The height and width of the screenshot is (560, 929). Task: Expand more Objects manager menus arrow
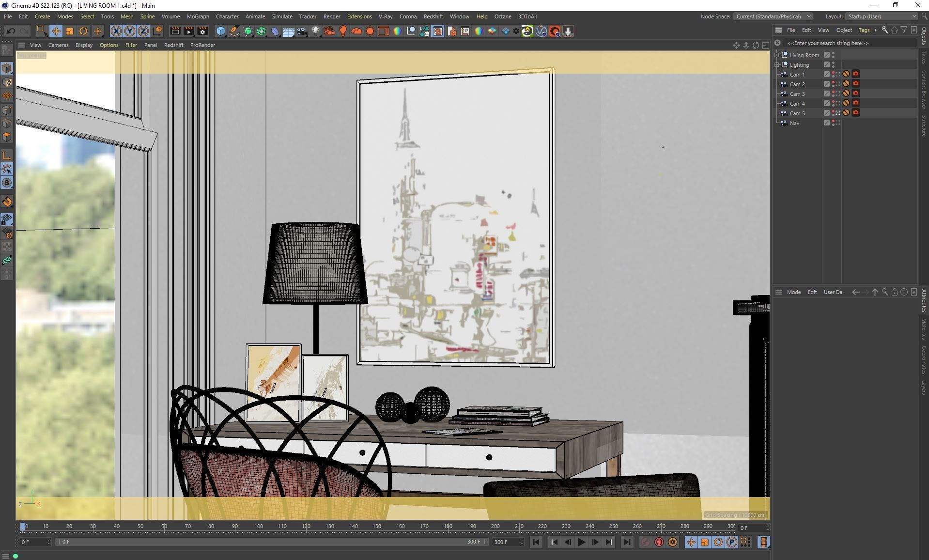pyautogui.click(x=875, y=30)
